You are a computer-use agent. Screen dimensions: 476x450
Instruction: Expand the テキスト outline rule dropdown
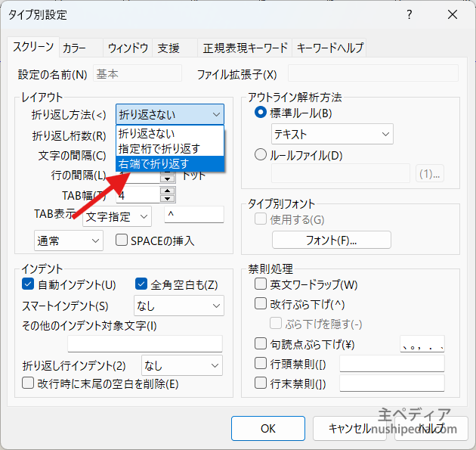pyautogui.click(x=332, y=135)
